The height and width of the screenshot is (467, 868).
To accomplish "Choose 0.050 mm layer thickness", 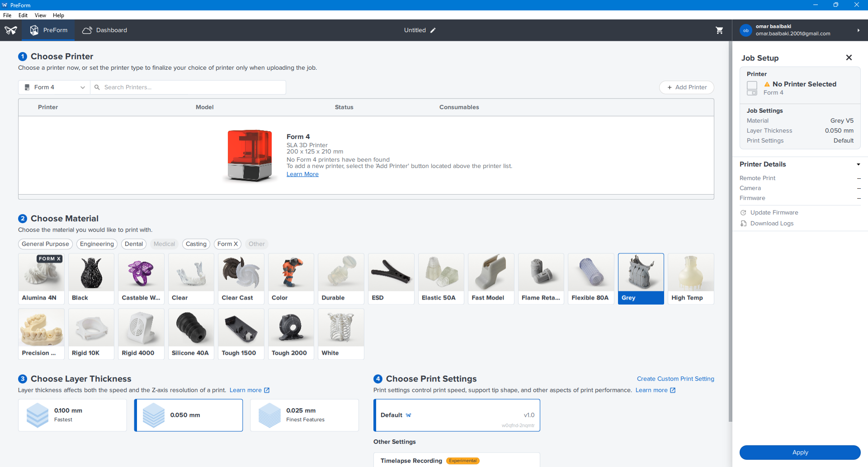I will point(189,415).
